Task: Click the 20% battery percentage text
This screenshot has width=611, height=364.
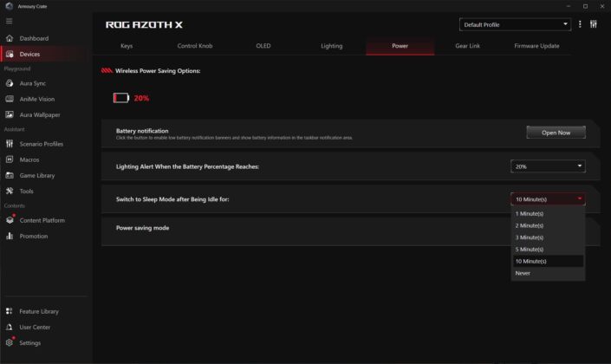Action: pyautogui.click(x=141, y=98)
